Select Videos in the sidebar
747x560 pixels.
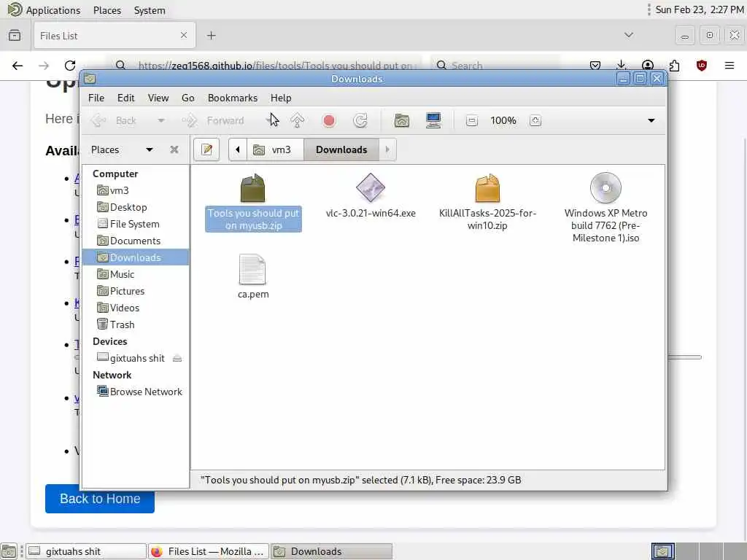(x=135, y=308)
